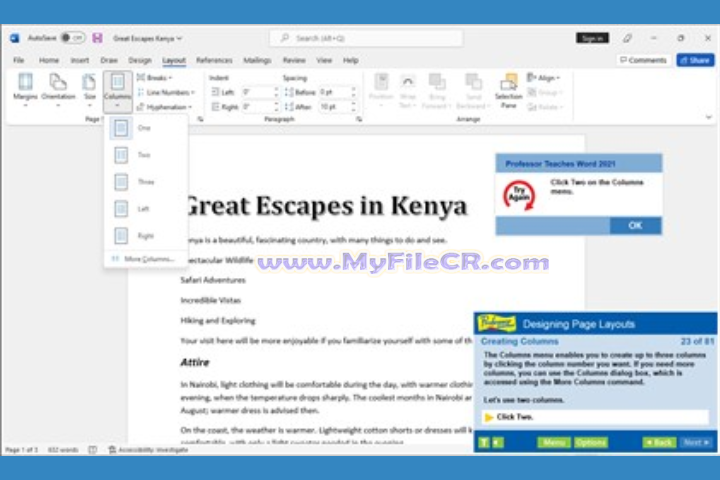Click the tutorial Menu button
The height and width of the screenshot is (480, 720).
(554, 442)
